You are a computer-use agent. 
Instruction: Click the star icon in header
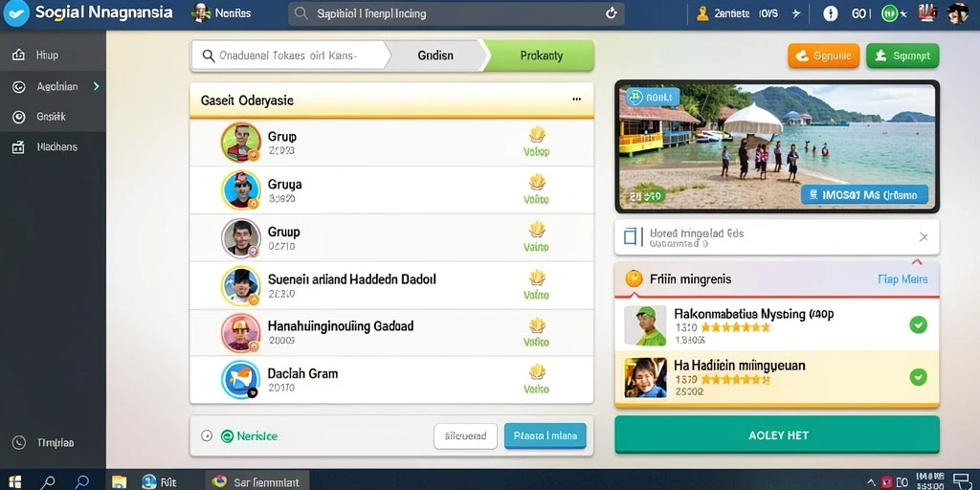click(795, 13)
